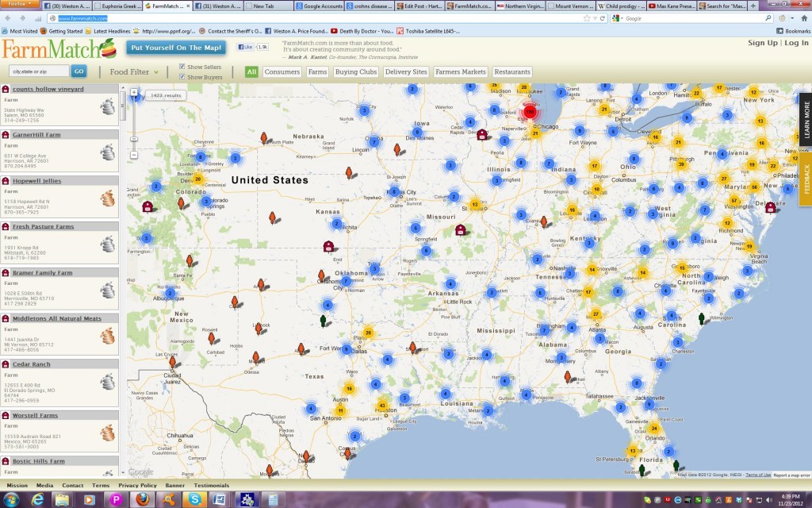This screenshot has width=812, height=508.
Task: Click the Sign Up link
Action: coord(763,43)
